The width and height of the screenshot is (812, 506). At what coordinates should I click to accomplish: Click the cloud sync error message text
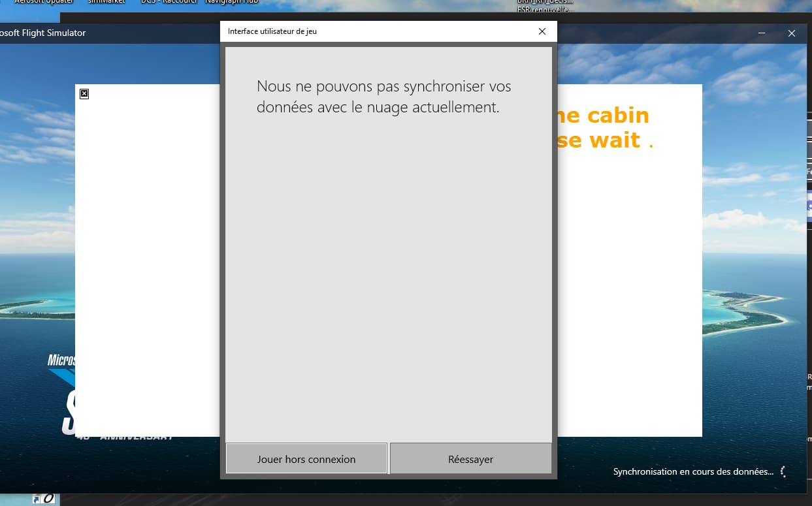click(x=384, y=97)
